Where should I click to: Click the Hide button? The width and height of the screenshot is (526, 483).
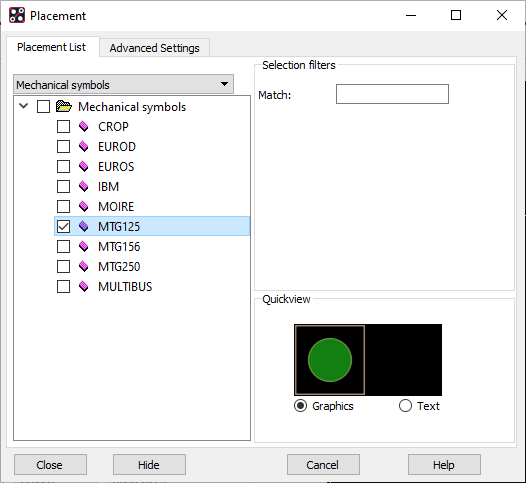pos(149,465)
